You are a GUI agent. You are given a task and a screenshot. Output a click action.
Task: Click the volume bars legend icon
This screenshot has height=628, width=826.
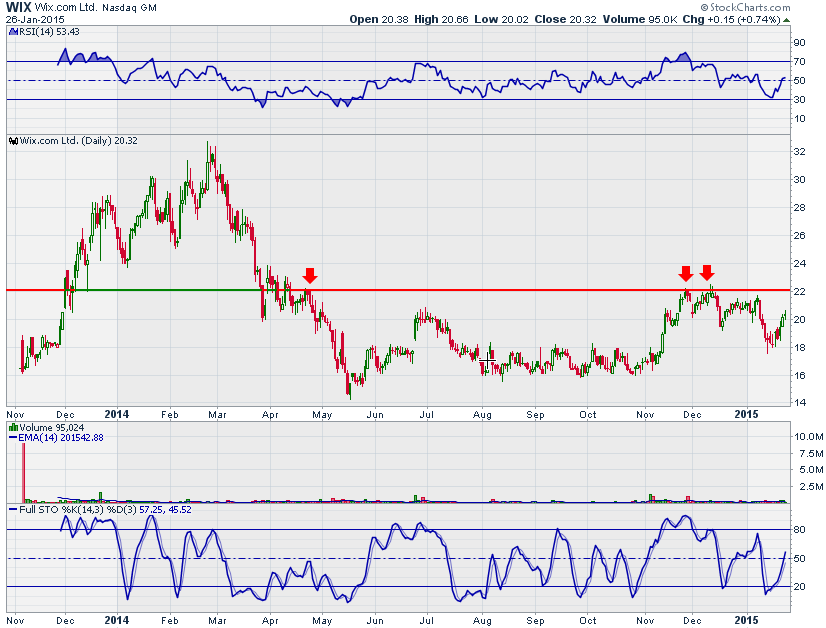pyautogui.click(x=14, y=427)
